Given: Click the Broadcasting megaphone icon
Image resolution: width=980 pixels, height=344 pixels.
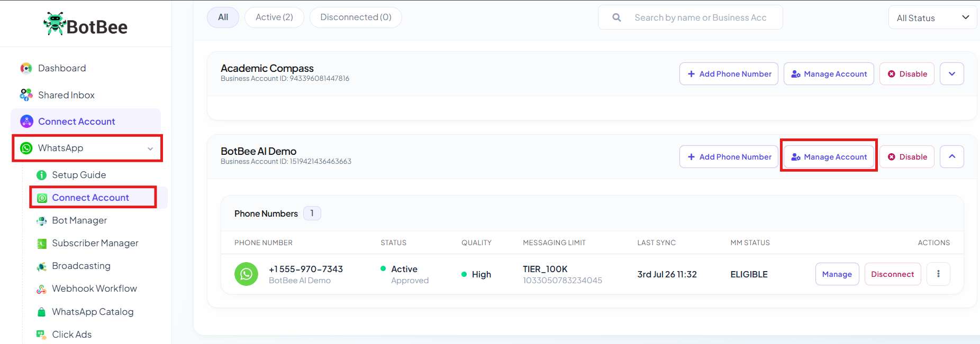Looking at the screenshot, I should click(x=41, y=266).
